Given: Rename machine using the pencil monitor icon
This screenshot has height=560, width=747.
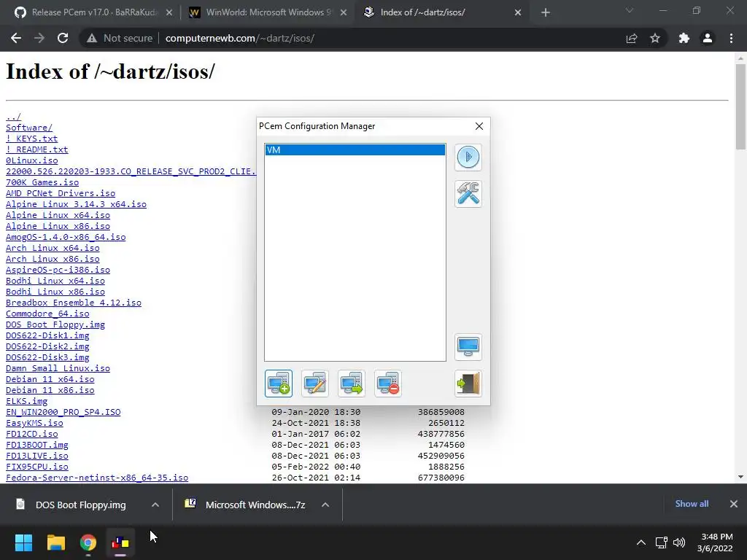Looking at the screenshot, I should click(315, 384).
